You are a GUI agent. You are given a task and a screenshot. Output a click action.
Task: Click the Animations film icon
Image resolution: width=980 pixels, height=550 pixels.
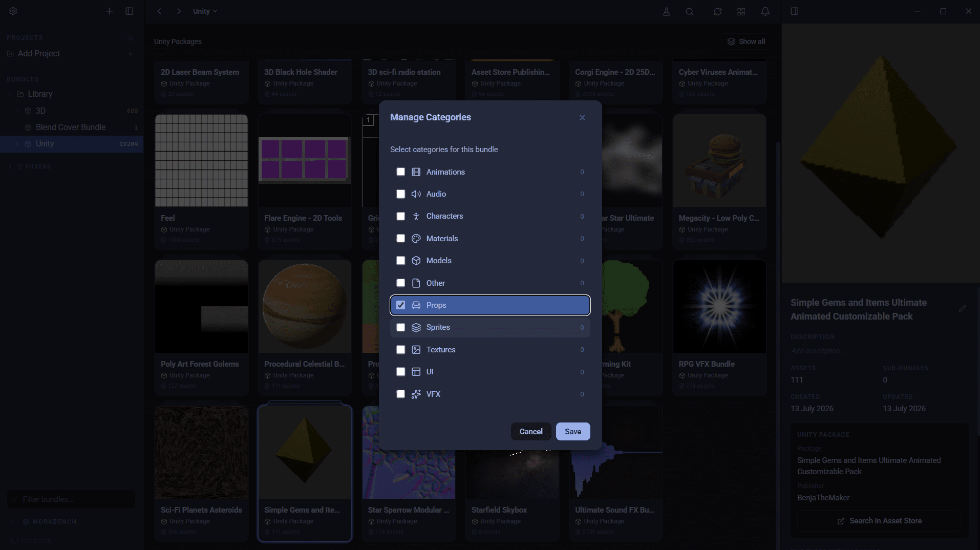point(416,172)
